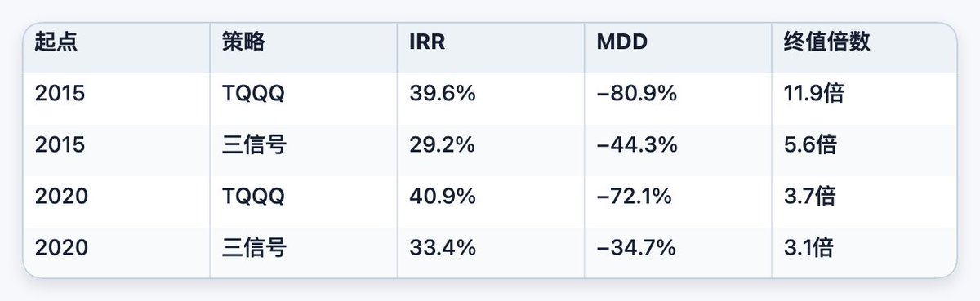Viewport: 980px width, 301px height.
Task: Select the 3.7倍 cell
Action: 809,197
